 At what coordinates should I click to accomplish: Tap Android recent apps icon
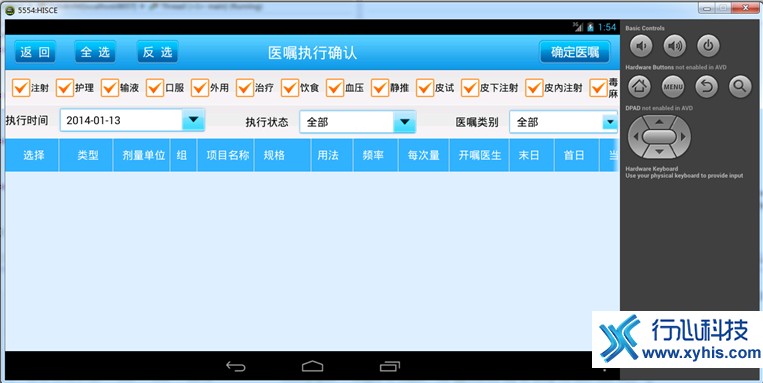point(389,366)
